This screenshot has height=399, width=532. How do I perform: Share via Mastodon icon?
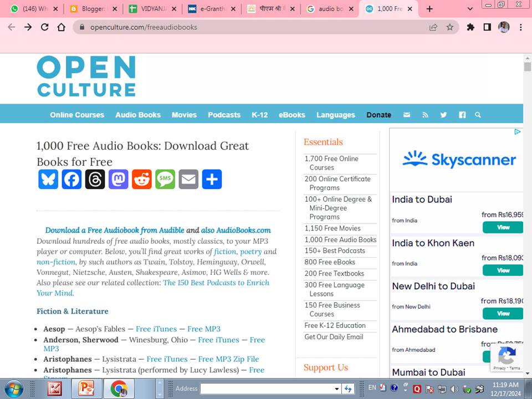point(119,179)
